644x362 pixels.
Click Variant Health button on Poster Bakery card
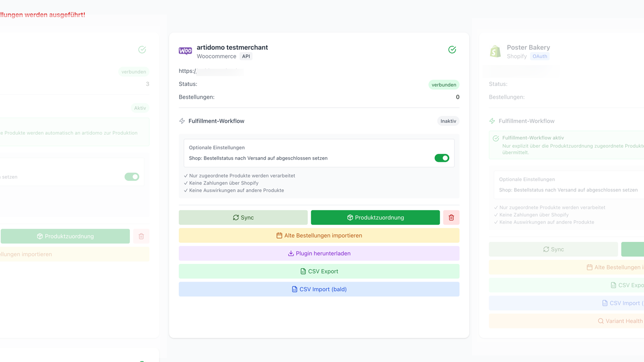[566, 321]
